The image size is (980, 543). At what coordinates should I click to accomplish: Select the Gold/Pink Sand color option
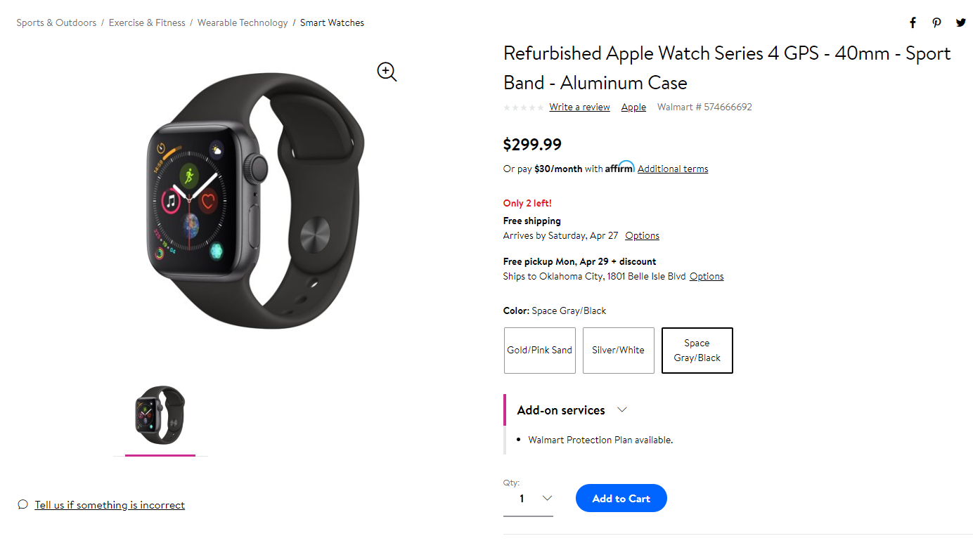coord(539,350)
